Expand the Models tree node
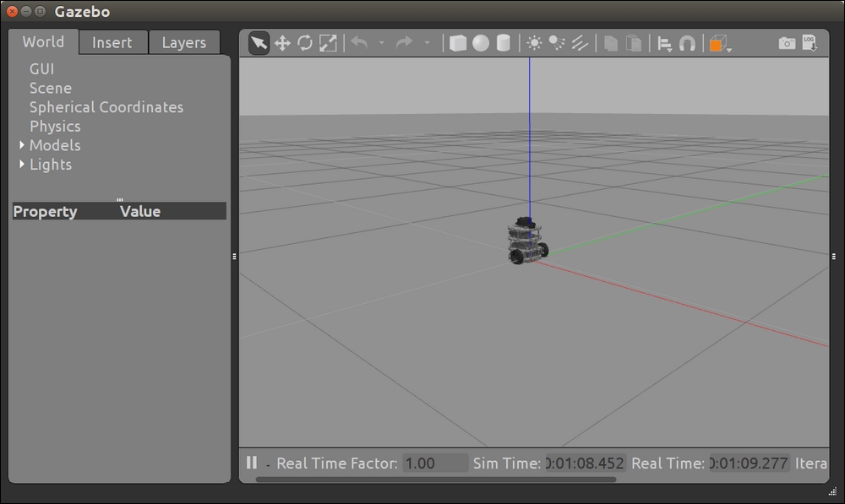This screenshot has width=845, height=504. tap(22, 145)
